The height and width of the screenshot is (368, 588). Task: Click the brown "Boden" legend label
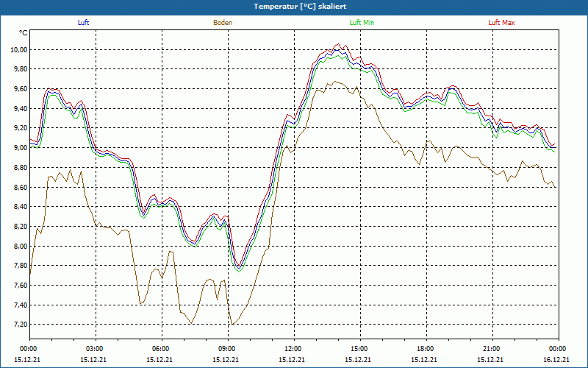point(223,23)
